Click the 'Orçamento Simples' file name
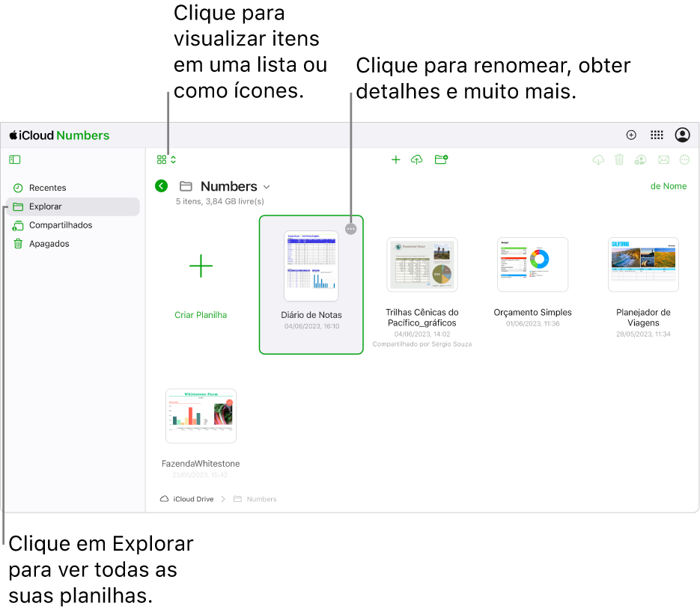This screenshot has height=615, width=700. tap(532, 313)
